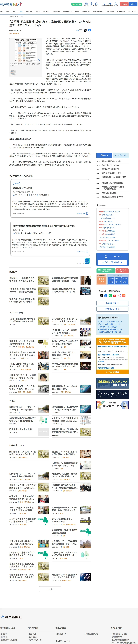Print the article via 印刷 icon
This screenshot has height=644, width=138.
(79, 30)
